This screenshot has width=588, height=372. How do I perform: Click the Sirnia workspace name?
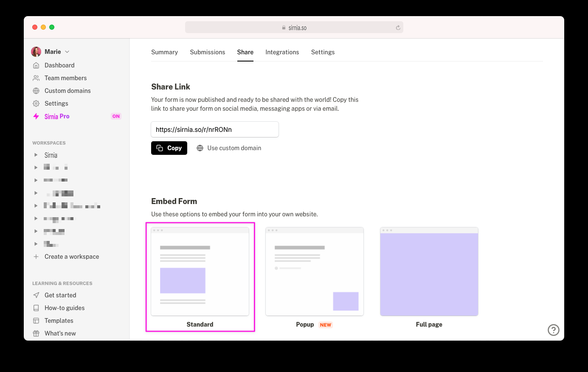51,155
